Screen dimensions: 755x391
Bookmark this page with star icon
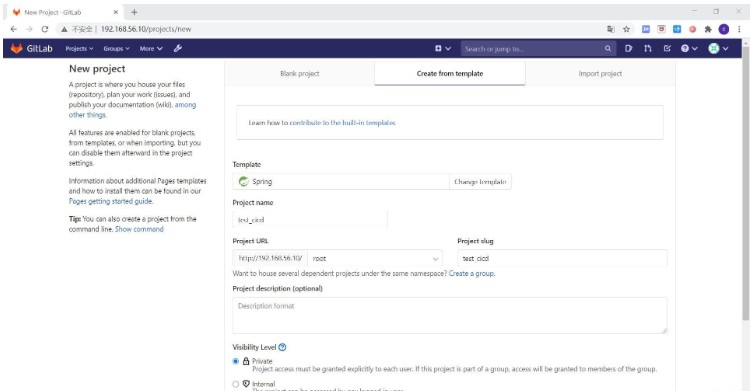pos(626,29)
